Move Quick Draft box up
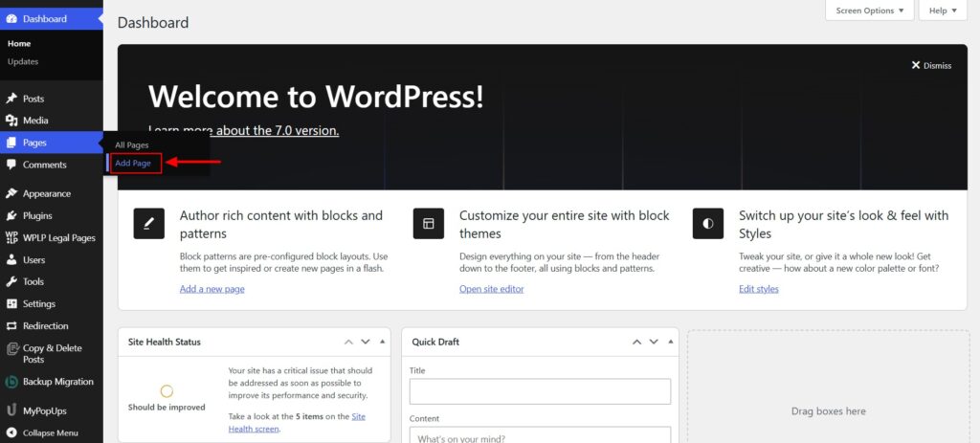 click(636, 342)
